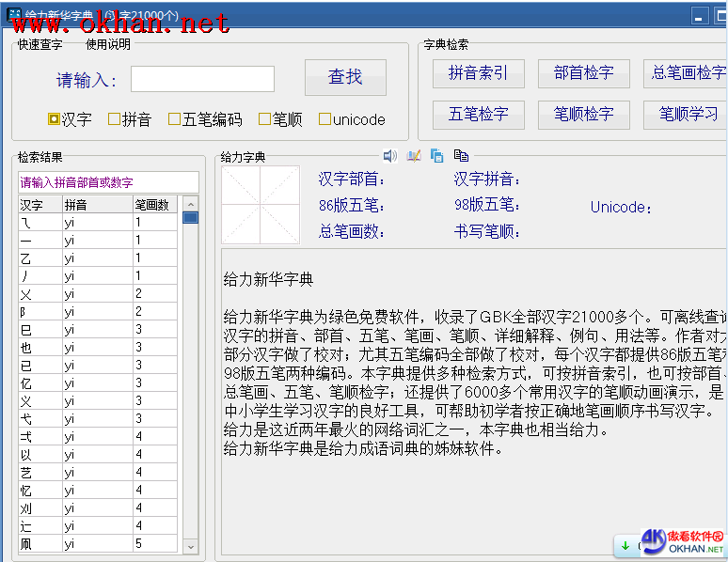Check the 笔顺 option

point(264,119)
